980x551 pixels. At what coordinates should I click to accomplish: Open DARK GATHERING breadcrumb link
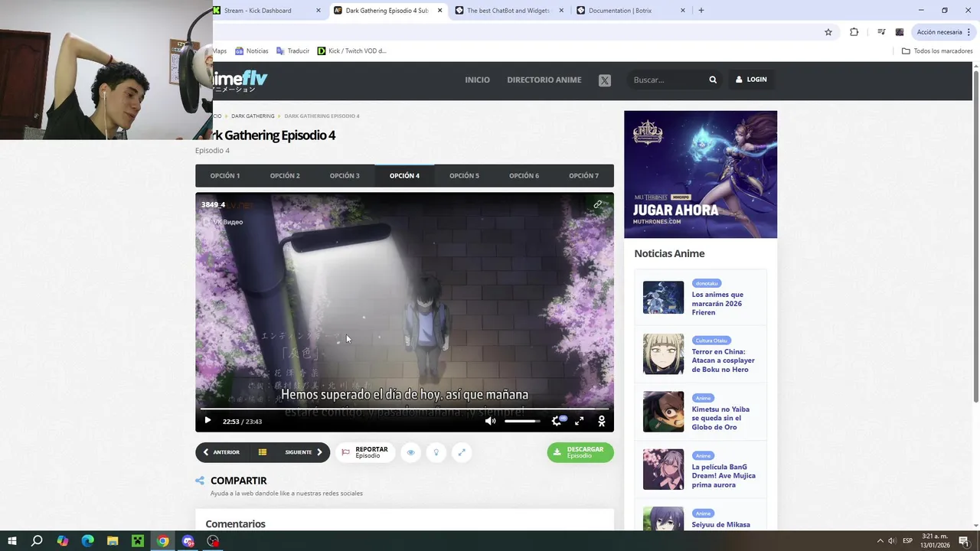click(x=253, y=116)
